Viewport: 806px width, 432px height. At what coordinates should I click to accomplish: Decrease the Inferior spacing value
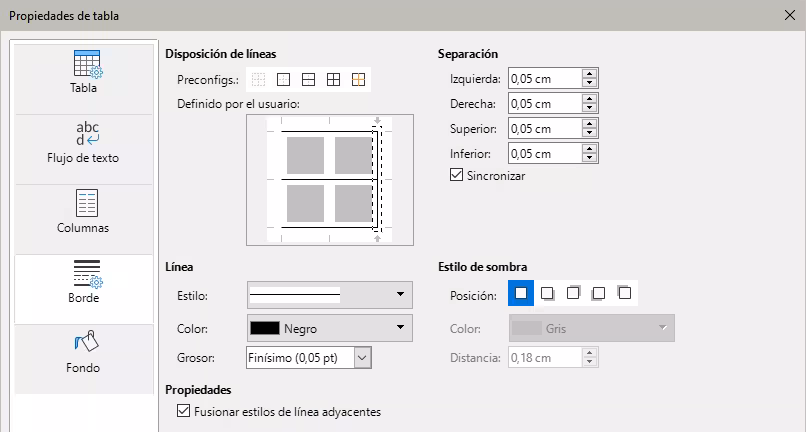[590, 158]
